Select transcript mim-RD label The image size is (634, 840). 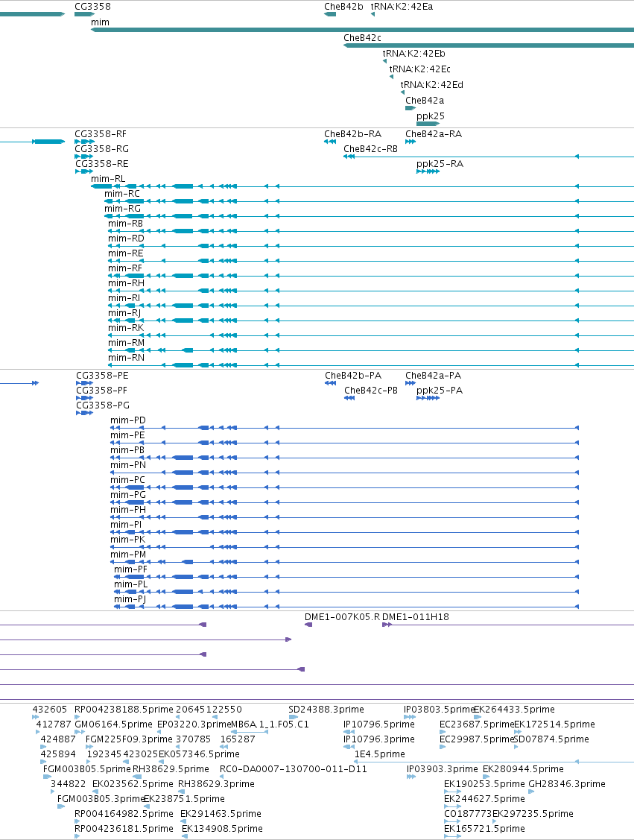(127, 239)
